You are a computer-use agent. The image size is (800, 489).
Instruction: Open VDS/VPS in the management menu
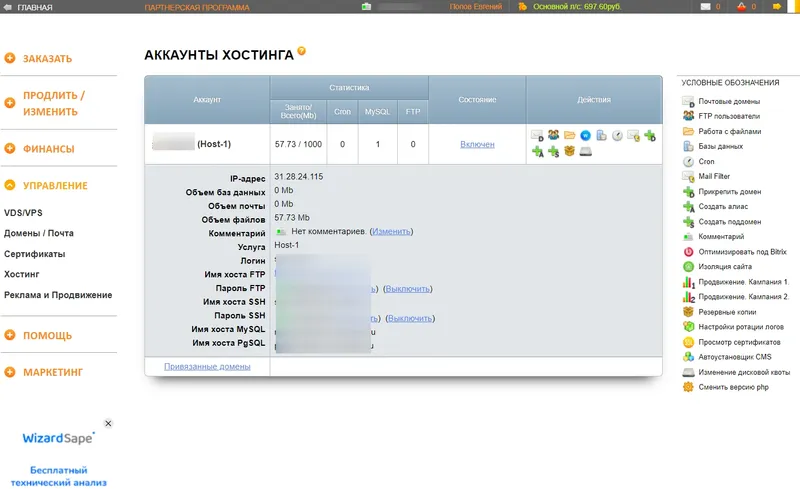23,213
